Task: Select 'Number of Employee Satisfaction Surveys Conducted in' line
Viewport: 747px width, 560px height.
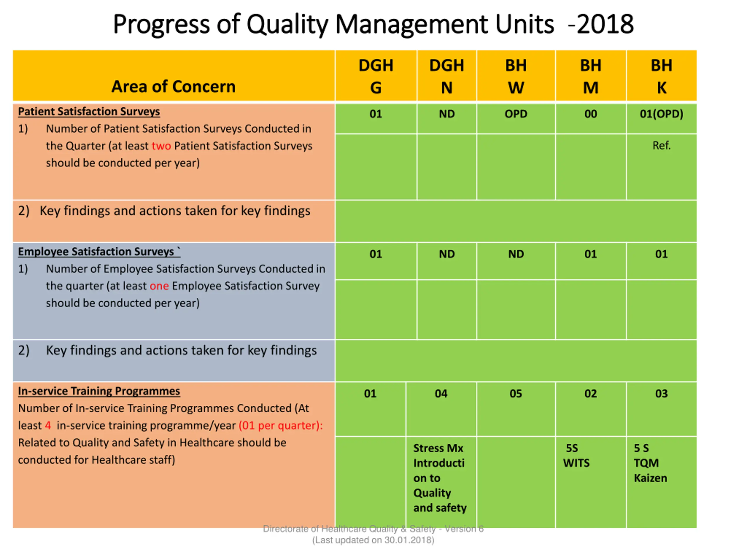Action: (x=186, y=269)
